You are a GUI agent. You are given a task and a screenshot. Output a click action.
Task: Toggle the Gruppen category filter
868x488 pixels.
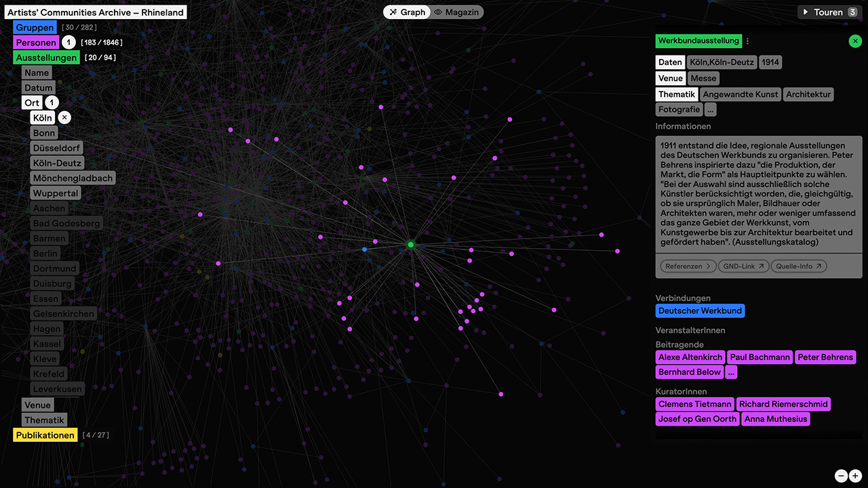point(35,28)
